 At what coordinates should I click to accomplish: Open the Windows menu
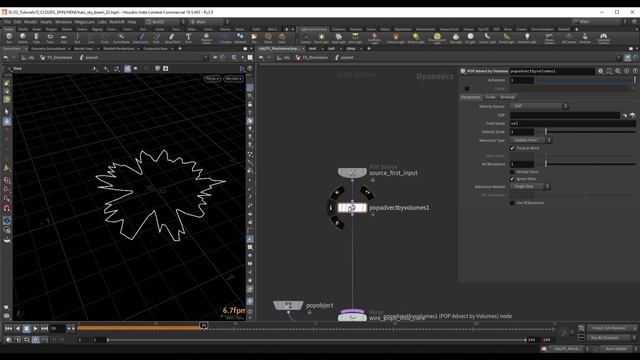(x=63, y=22)
